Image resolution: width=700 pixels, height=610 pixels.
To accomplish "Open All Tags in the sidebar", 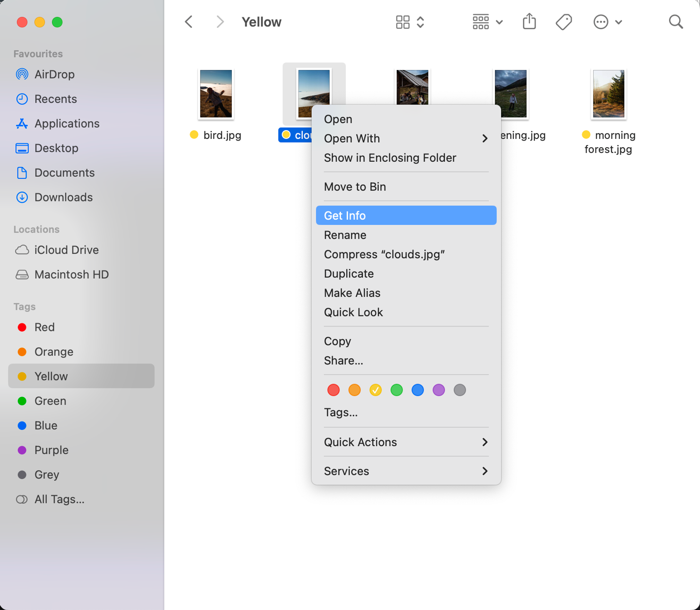I will pyautogui.click(x=59, y=499).
